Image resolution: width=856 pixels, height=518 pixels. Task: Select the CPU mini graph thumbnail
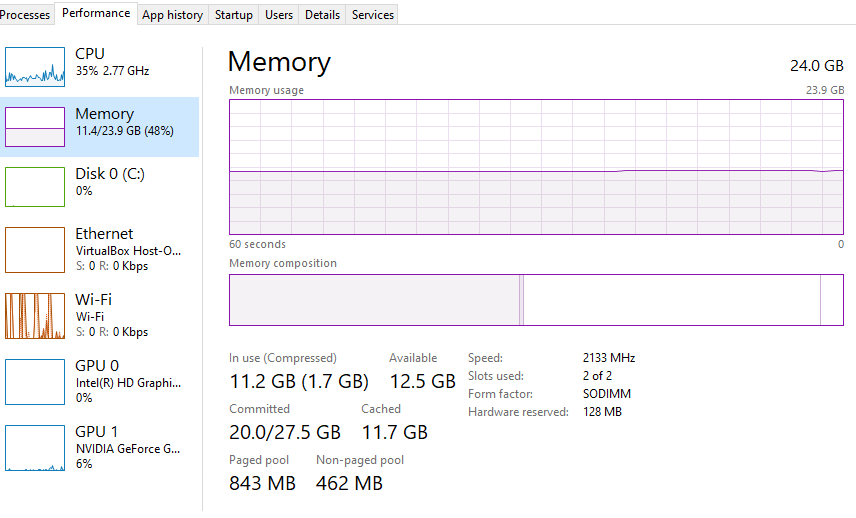35,66
